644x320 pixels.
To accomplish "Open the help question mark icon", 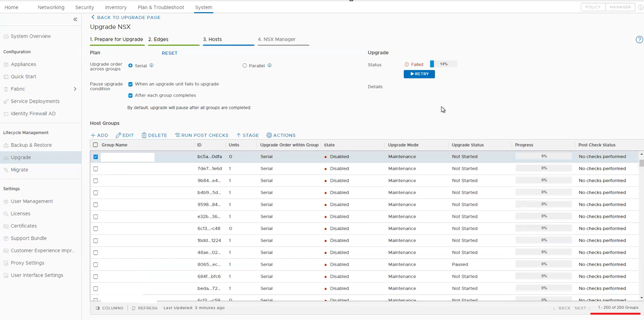I will click(x=639, y=40).
